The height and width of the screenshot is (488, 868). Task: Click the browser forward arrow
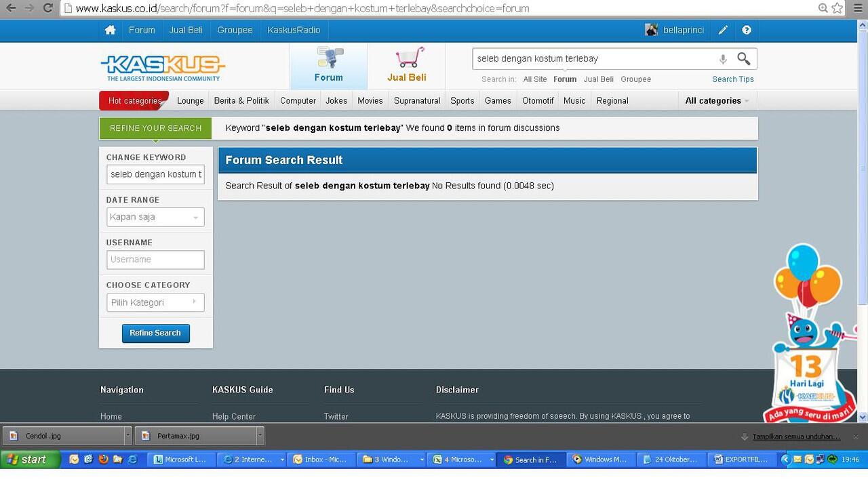pyautogui.click(x=29, y=8)
